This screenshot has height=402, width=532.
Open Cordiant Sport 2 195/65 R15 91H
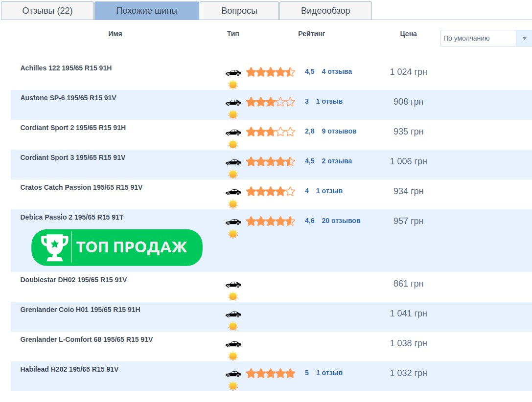coord(73,128)
